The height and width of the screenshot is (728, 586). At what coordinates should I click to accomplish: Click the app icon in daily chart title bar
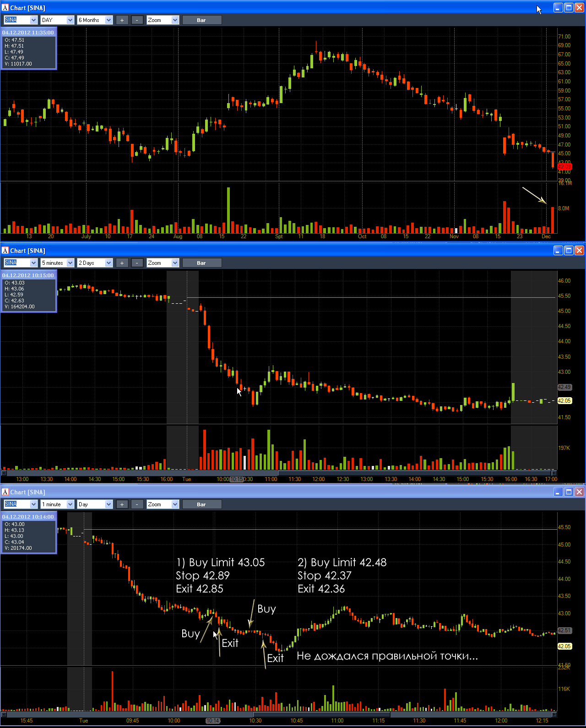click(5, 8)
